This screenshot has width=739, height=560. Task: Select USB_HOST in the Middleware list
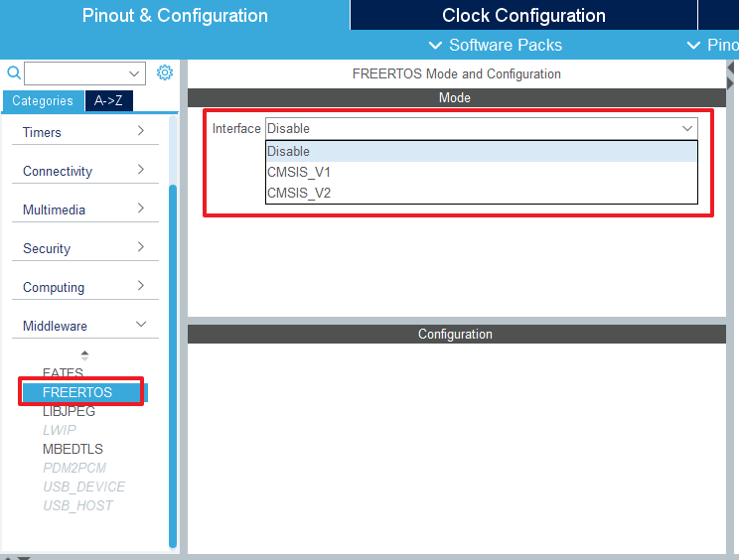77,505
